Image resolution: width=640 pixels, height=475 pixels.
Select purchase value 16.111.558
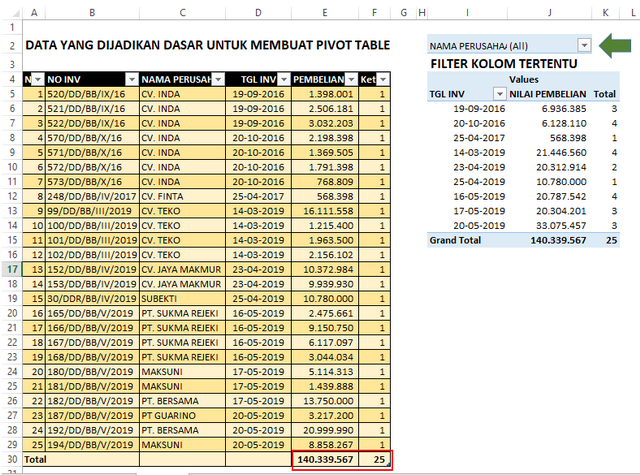pos(325,211)
